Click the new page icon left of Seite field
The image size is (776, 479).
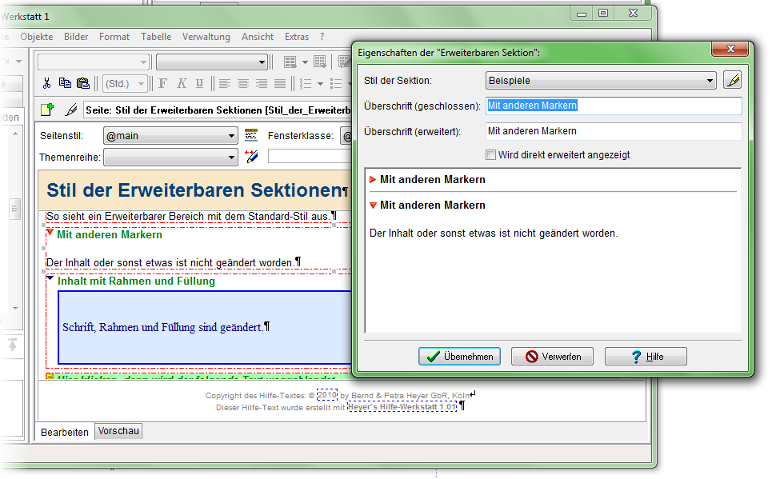click(47, 109)
